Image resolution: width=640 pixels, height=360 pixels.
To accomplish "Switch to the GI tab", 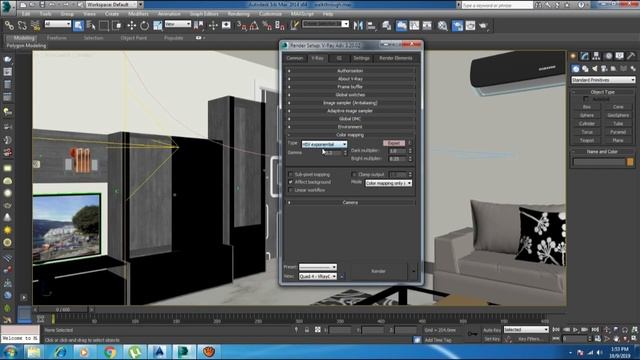I will click(339, 58).
